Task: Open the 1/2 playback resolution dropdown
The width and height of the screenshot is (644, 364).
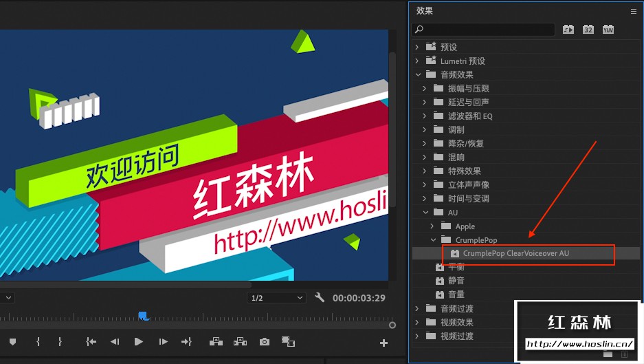Action: (276, 297)
